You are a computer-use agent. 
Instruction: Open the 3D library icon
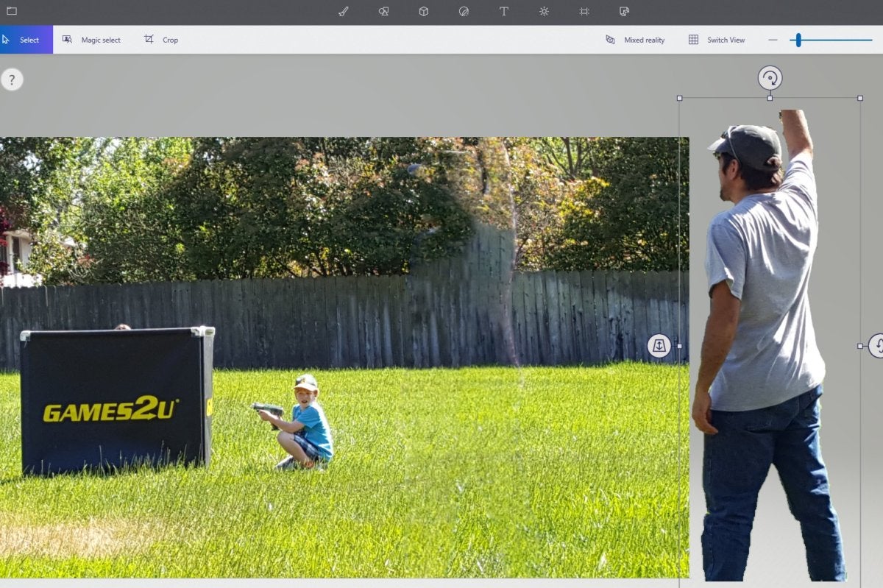[624, 11]
